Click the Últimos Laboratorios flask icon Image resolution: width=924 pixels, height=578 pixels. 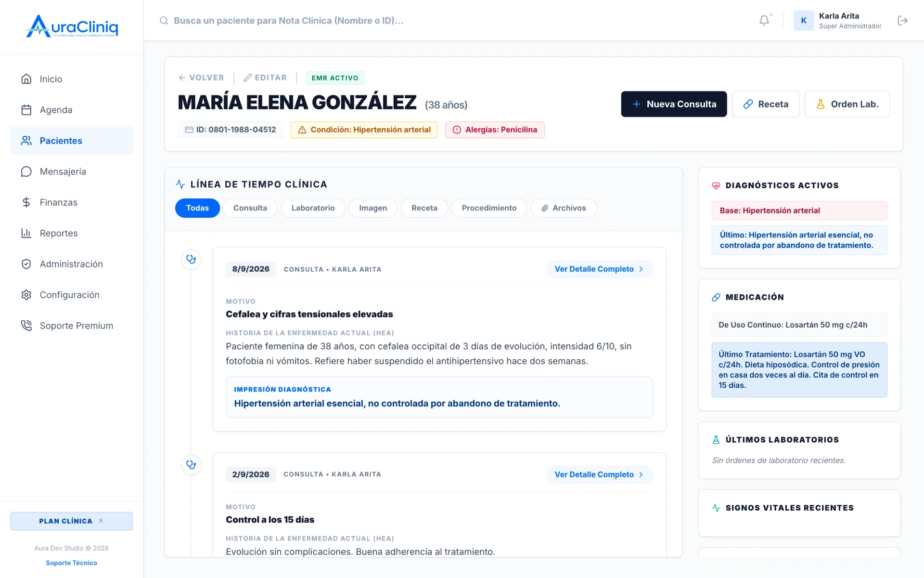click(x=716, y=440)
